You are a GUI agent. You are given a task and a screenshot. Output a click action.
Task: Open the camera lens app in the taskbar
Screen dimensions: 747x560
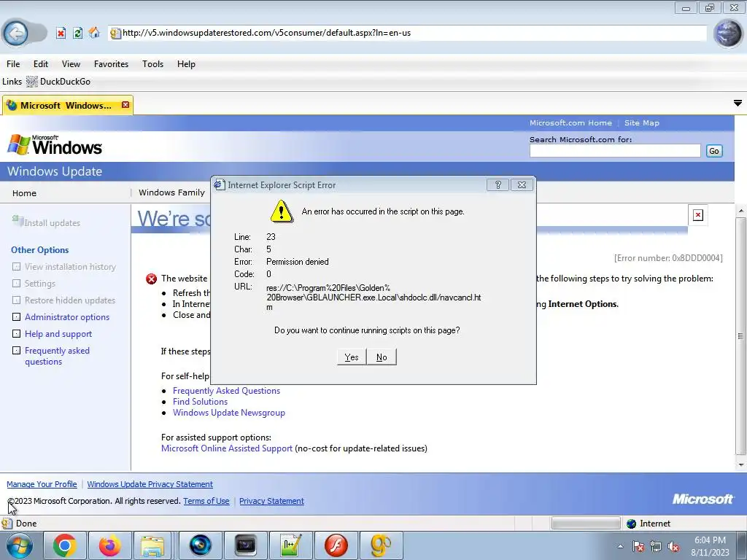[x=200, y=545]
